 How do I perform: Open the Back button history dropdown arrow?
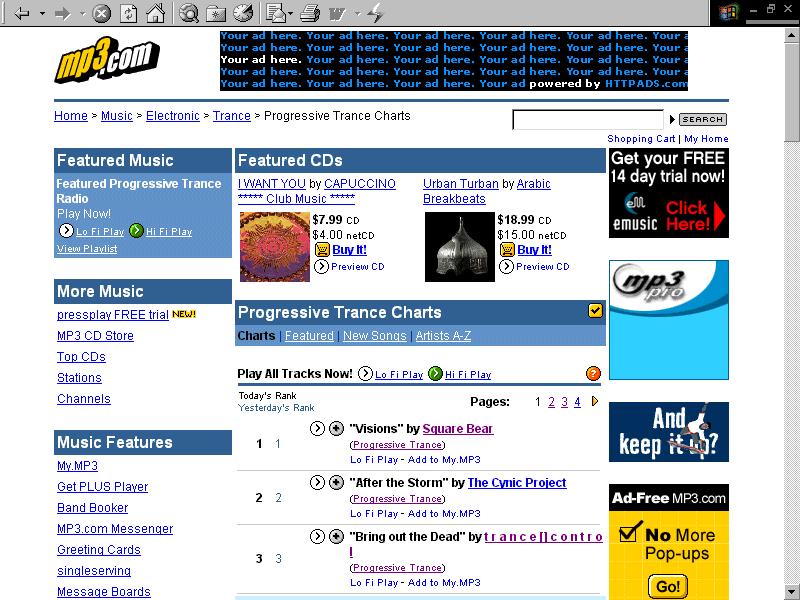42,13
